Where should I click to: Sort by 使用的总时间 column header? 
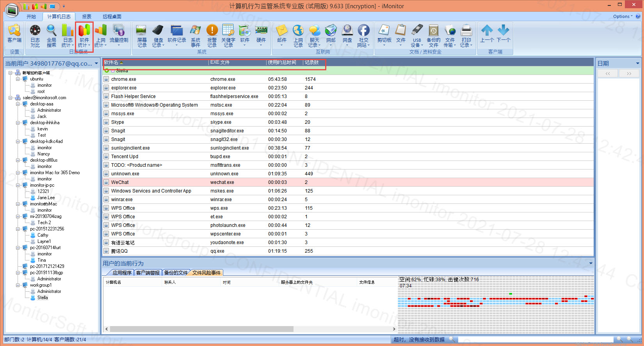point(285,62)
